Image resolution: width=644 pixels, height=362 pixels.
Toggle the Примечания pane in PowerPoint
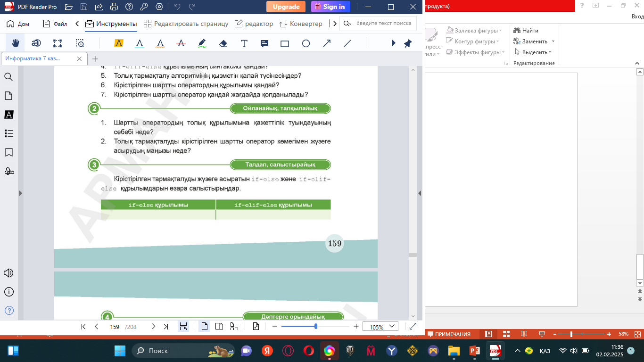tap(449, 334)
